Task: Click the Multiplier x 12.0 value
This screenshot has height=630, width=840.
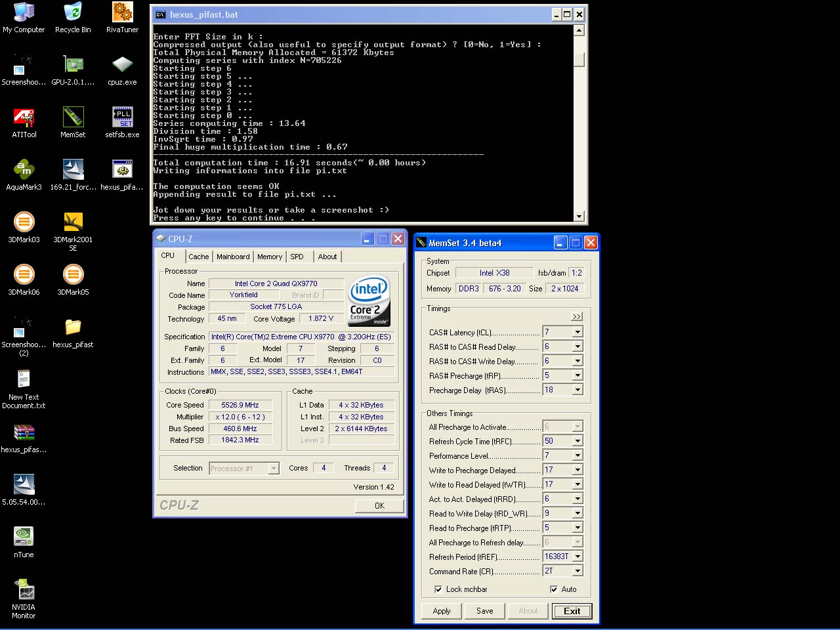Action: pos(240,417)
